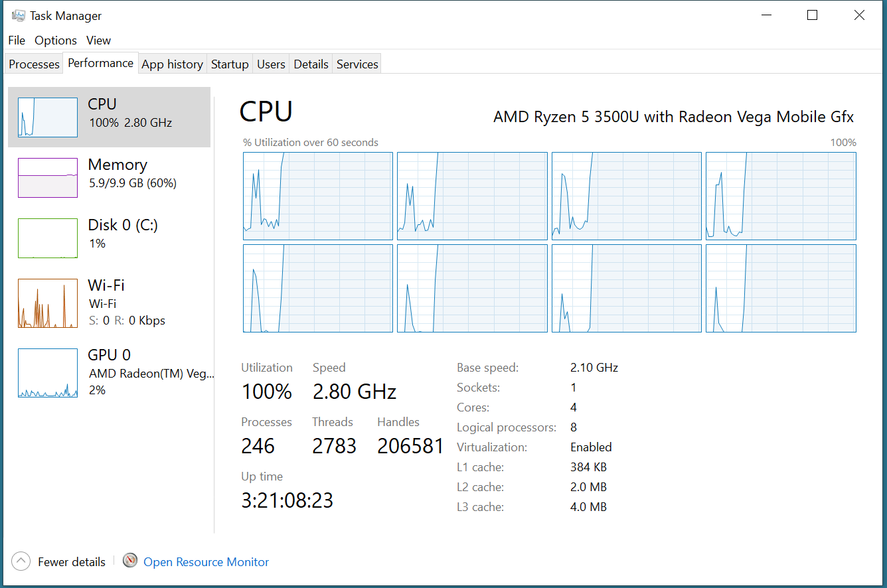This screenshot has width=887, height=588.
Task: Click the processes count 246
Action: coord(258,446)
